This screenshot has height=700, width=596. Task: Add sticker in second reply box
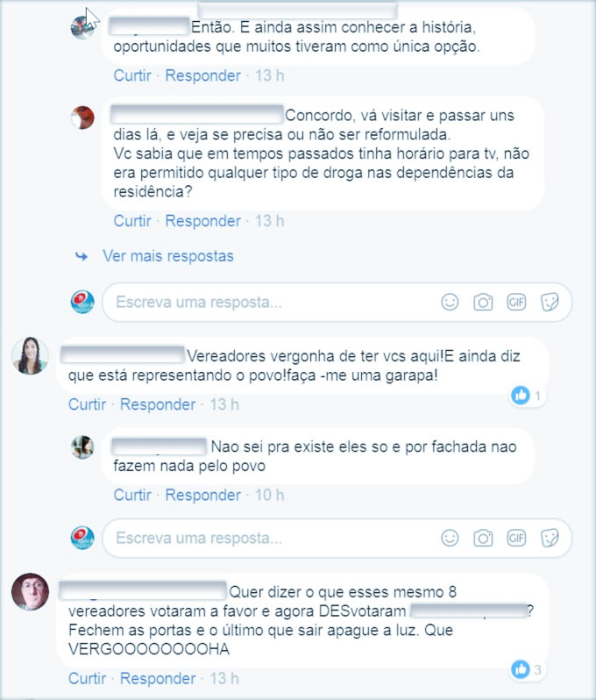point(550,538)
